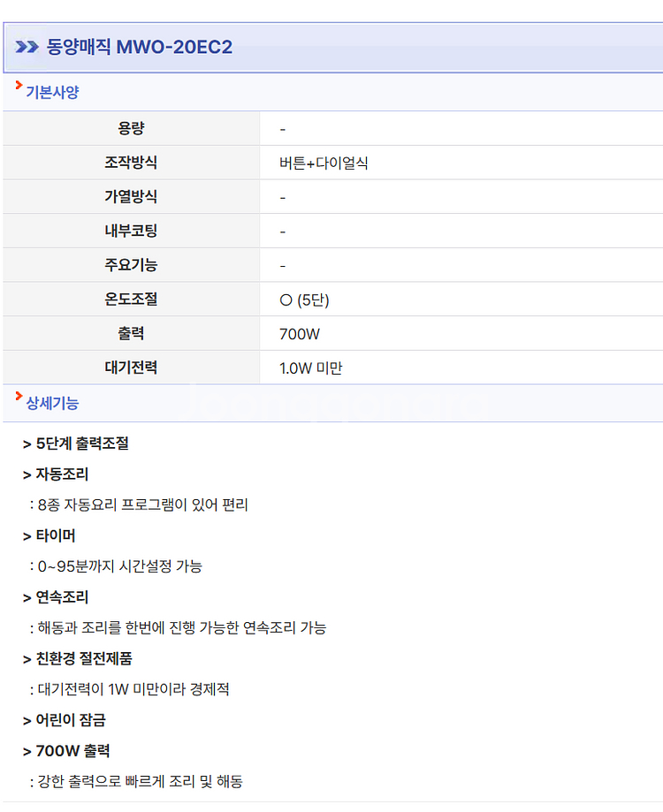The image size is (663, 812).
Task: Click the 용량 row label
Action: [131, 128]
